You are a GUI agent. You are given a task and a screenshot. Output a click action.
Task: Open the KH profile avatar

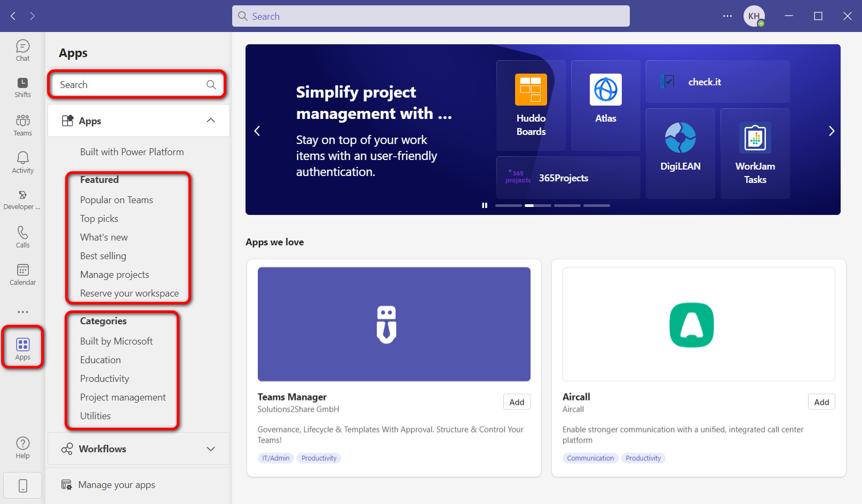click(x=754, y=16)
